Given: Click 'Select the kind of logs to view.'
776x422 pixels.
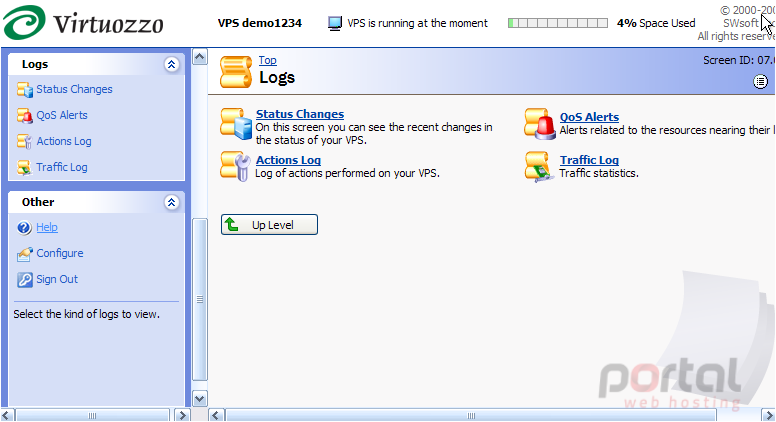Looking at the screenshot, I should [x=87, y=315].
